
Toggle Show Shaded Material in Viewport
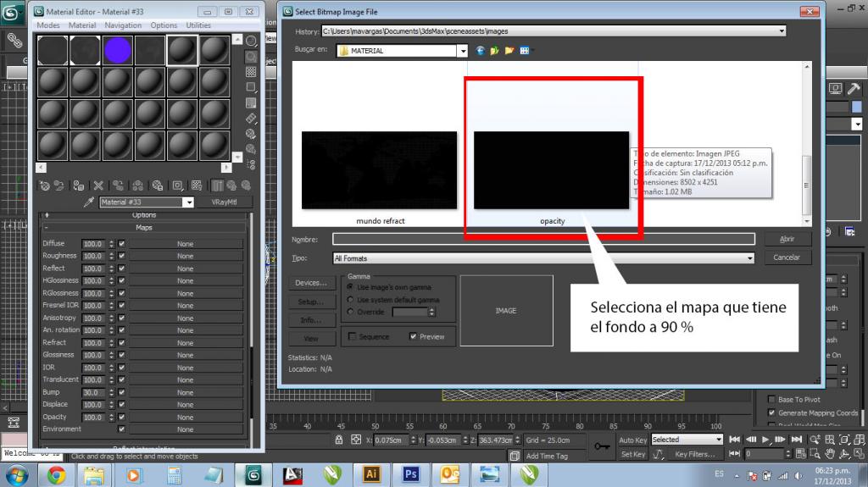coord(197,186)
